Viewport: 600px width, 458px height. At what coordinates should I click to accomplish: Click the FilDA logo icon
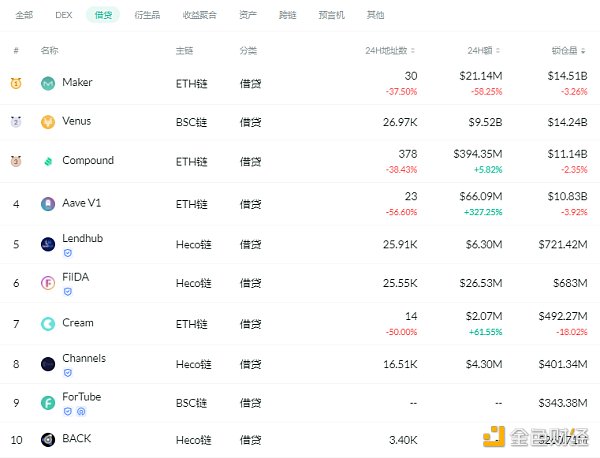48,283
